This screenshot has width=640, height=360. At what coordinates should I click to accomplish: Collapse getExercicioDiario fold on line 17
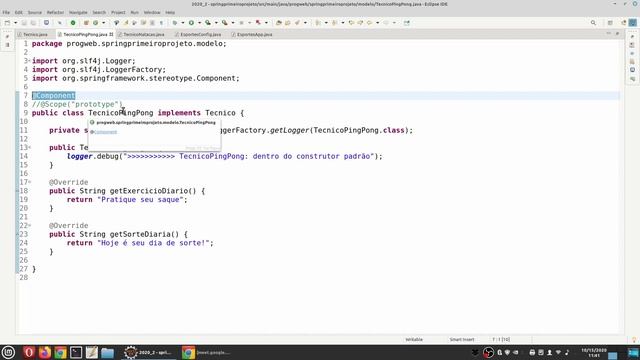click(x=29, y=182)
